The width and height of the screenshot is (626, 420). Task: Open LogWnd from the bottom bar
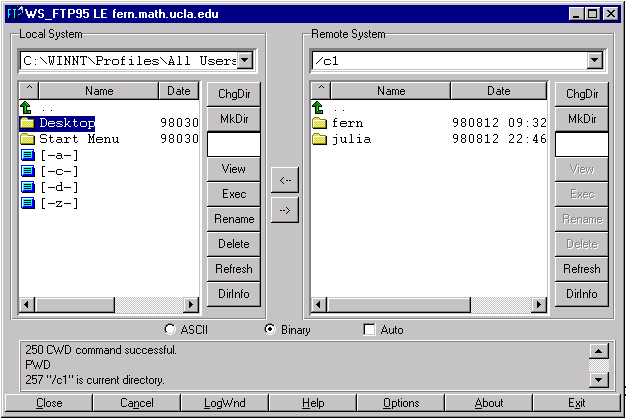click(224, 403)
